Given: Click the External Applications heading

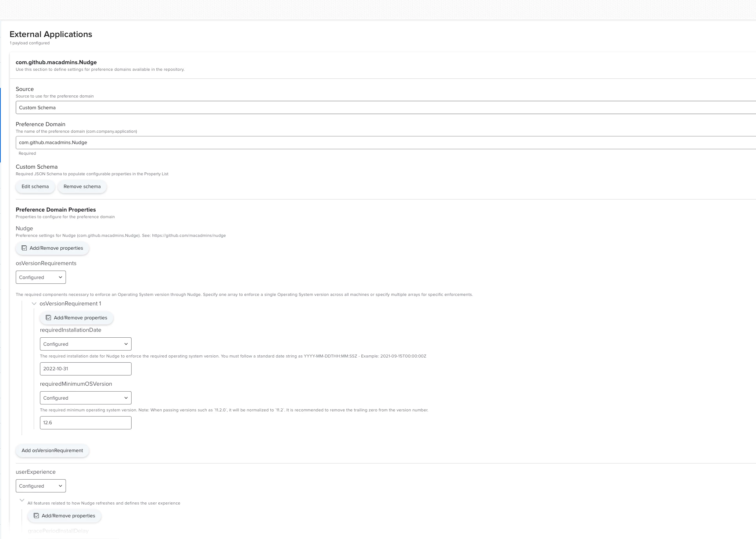Looking at the screenshot, I should click(x=51, y=34).
